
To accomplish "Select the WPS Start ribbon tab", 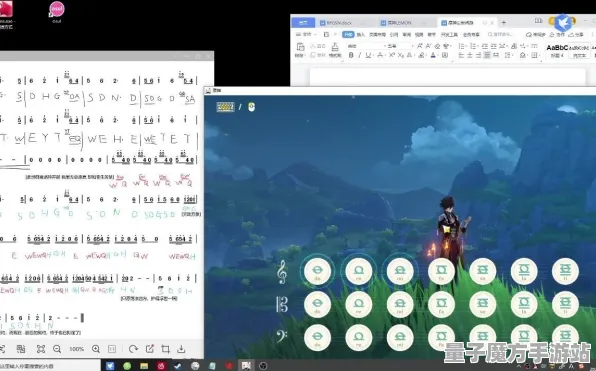I will [348, 35].
